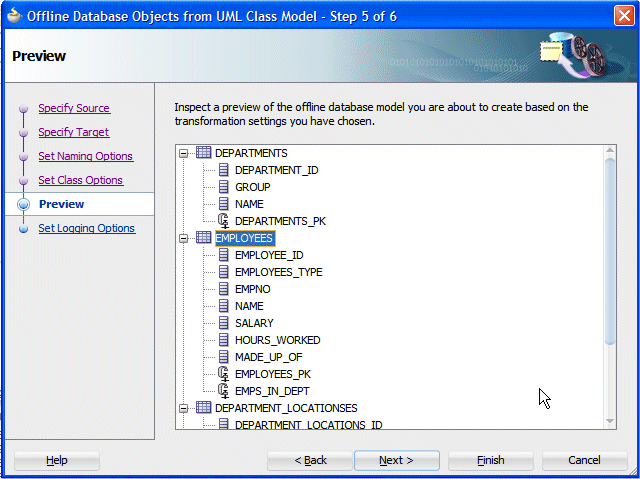This screenshot has width=640, height=479.
Task: Click the EMPLOYEES_PK constraint icon
Action: pyautogui.click(x=223, y=374)
